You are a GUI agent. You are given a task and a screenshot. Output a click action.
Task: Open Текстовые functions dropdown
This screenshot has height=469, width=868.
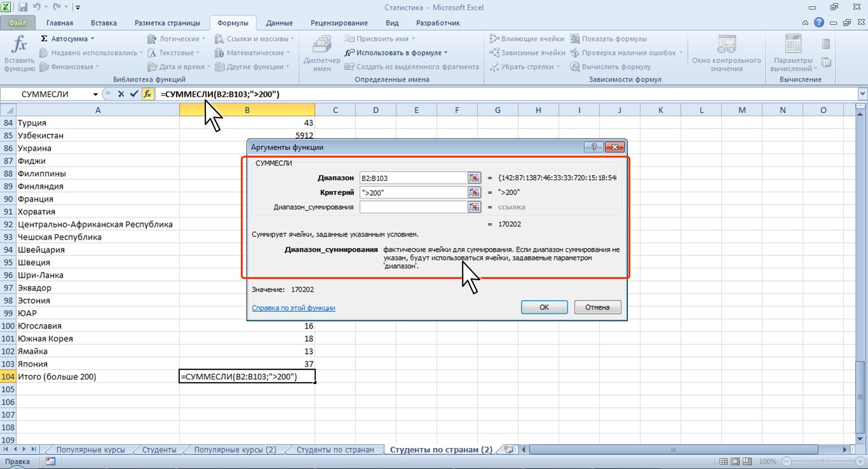pyautogui.click(x=174, y=53)
